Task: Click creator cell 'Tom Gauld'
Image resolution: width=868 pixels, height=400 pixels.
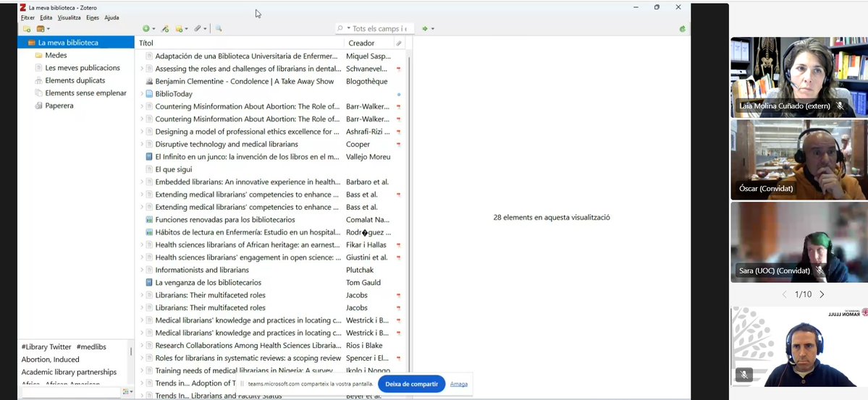Action: point(363,282)
